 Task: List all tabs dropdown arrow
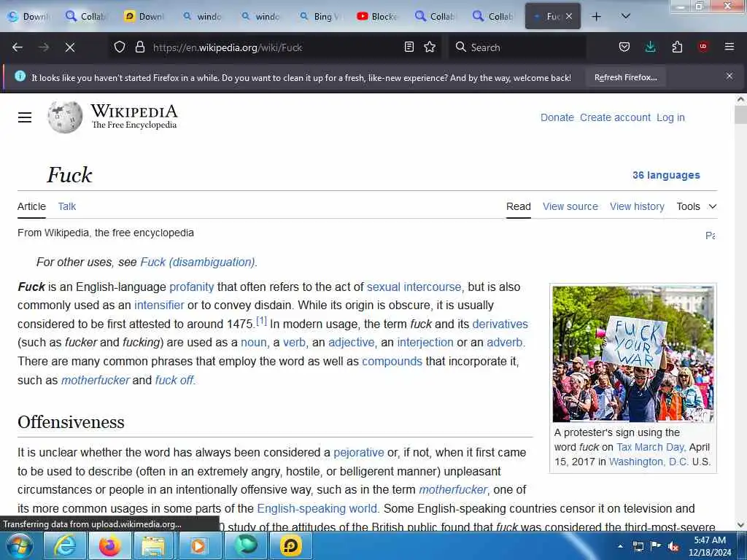click(626, 16)
